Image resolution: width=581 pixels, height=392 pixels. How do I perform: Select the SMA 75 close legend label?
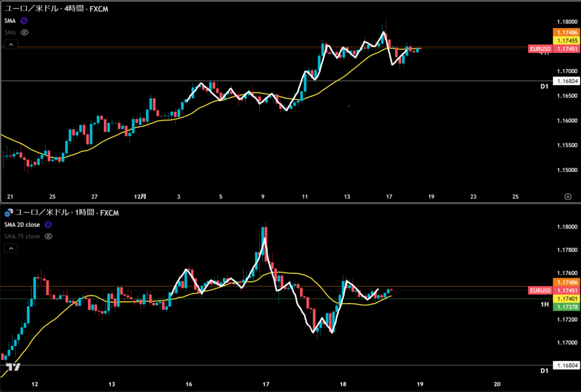tap(22, 236)
